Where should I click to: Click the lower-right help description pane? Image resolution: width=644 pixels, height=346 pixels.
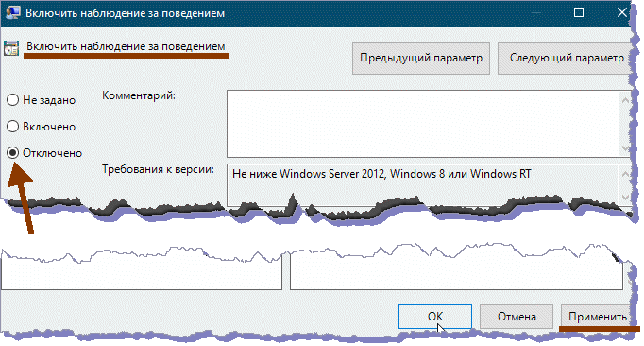[x=456, y=271]
